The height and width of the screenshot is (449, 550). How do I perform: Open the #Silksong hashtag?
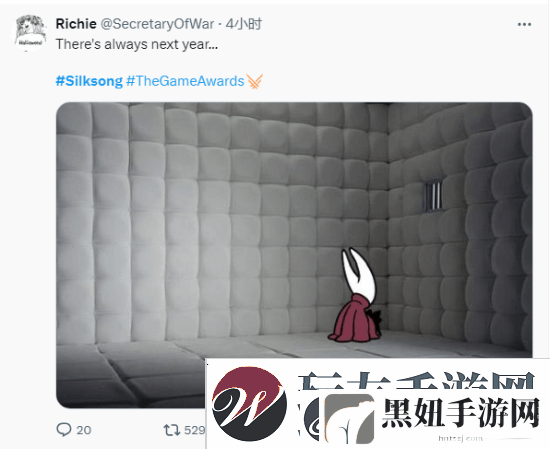(89, 81)
